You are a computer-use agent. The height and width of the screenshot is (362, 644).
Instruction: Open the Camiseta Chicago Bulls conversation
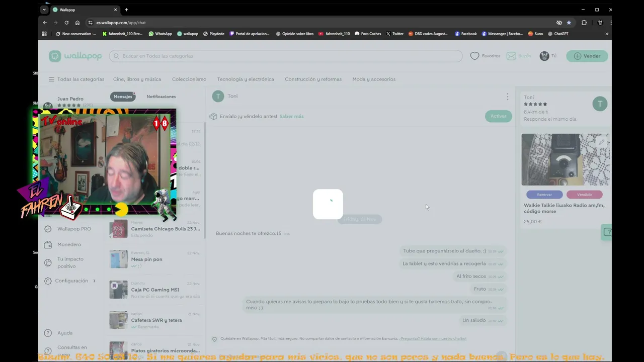click(155, 229)
